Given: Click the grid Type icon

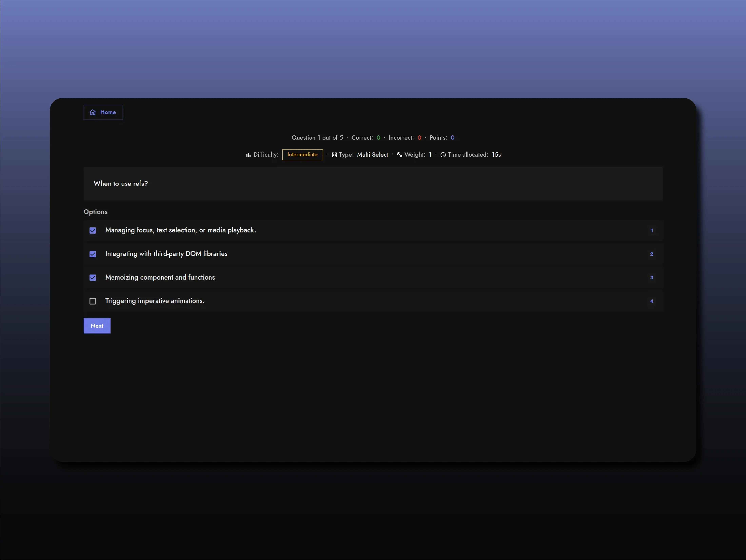Looking at the screenshot, I should pos(334,155).
